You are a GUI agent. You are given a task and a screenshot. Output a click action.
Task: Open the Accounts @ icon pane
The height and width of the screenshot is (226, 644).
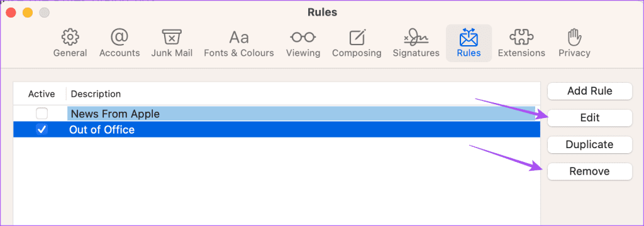point(119,37)
